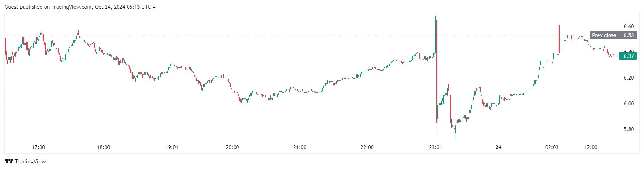Click the 19:01 time axis label
644x169 pixels.
point(172,147)
